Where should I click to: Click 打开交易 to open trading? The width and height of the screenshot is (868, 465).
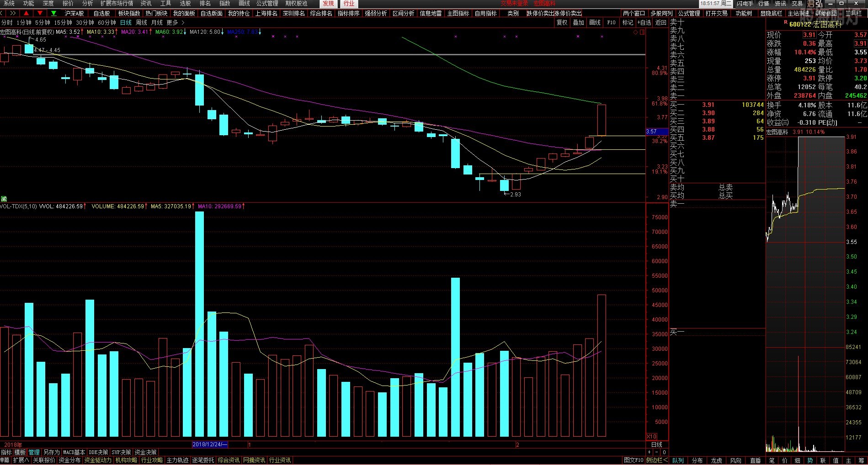716,13
